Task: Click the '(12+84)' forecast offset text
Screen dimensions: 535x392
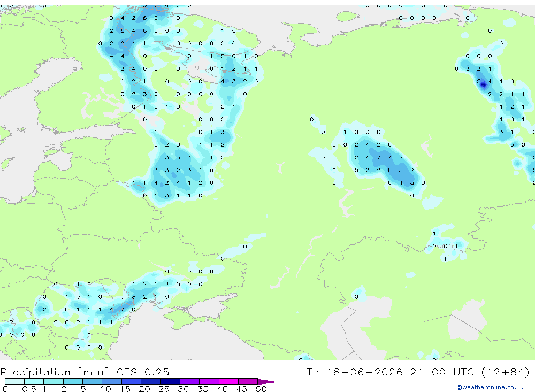Action: click(506, 372)
